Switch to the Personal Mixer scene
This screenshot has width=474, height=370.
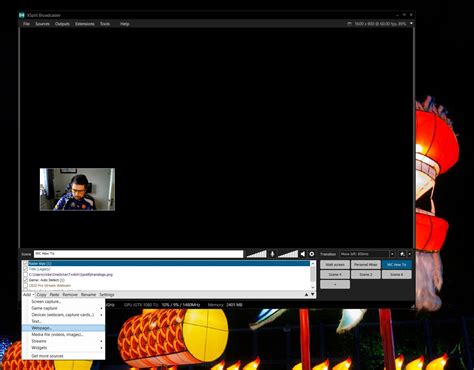(366, 265)
